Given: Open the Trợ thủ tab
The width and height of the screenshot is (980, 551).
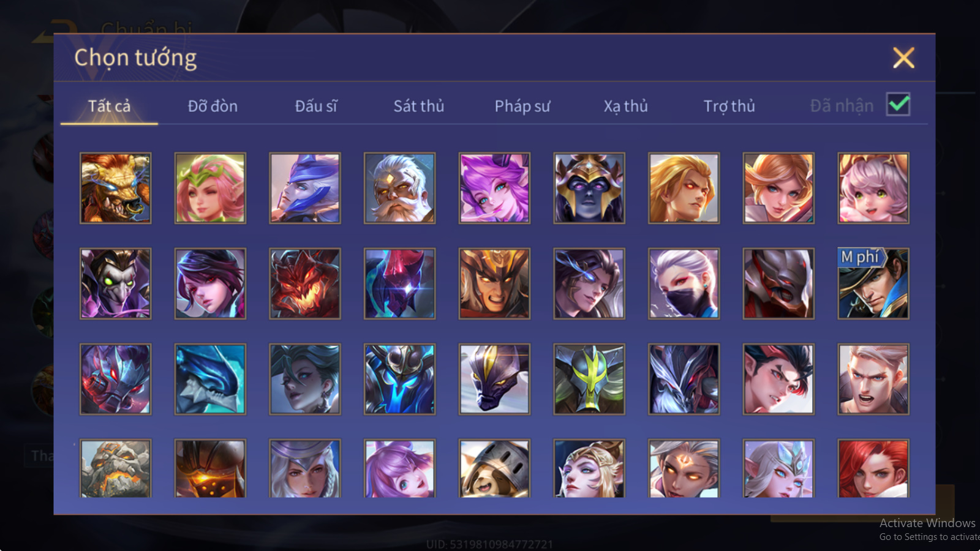Looking at the screenshot, I should tap(729, 106).
